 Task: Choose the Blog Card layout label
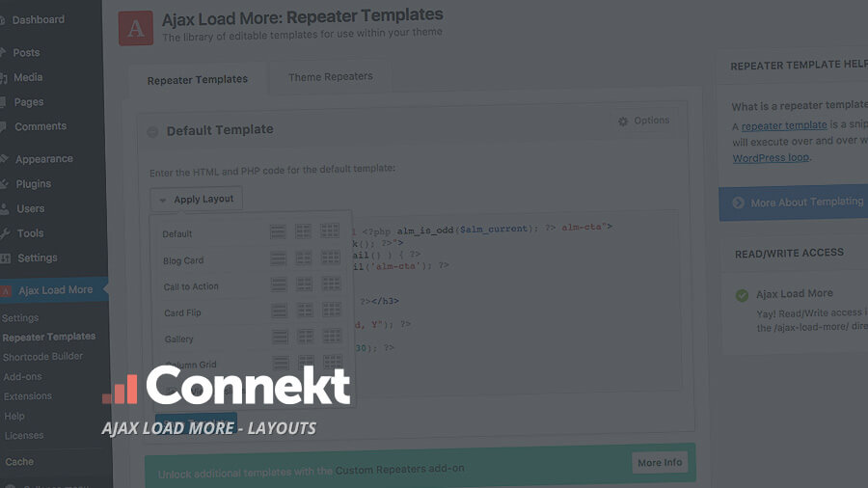[183, 260]
